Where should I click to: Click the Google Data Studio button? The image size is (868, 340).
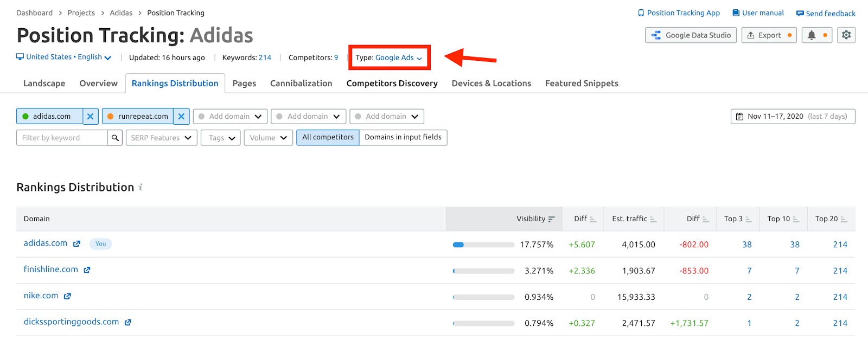coord(691,35)
